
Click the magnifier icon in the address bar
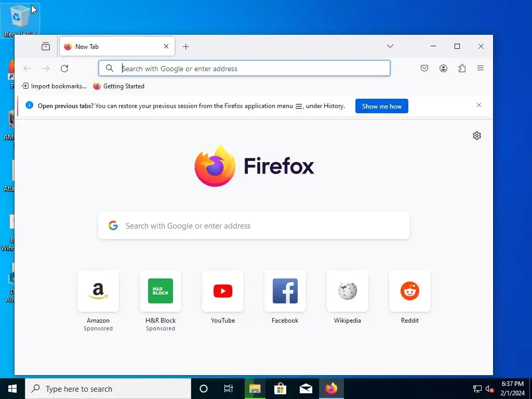109,68
